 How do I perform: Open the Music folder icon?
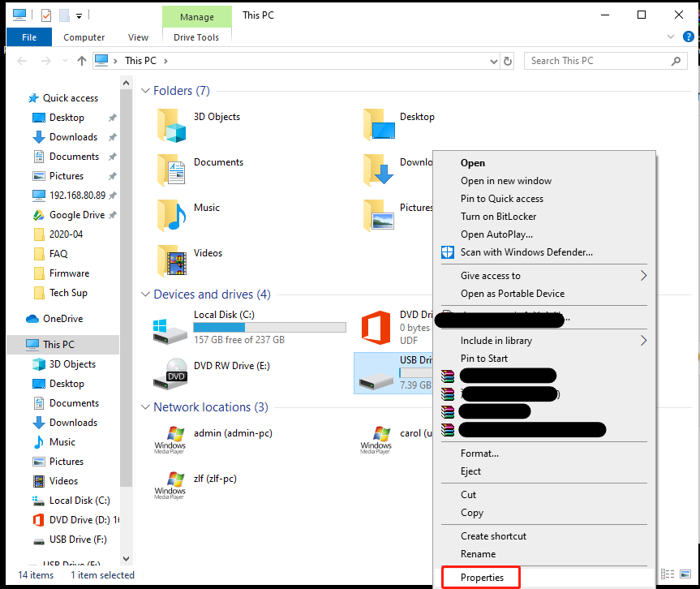click(x=172, y=216)
